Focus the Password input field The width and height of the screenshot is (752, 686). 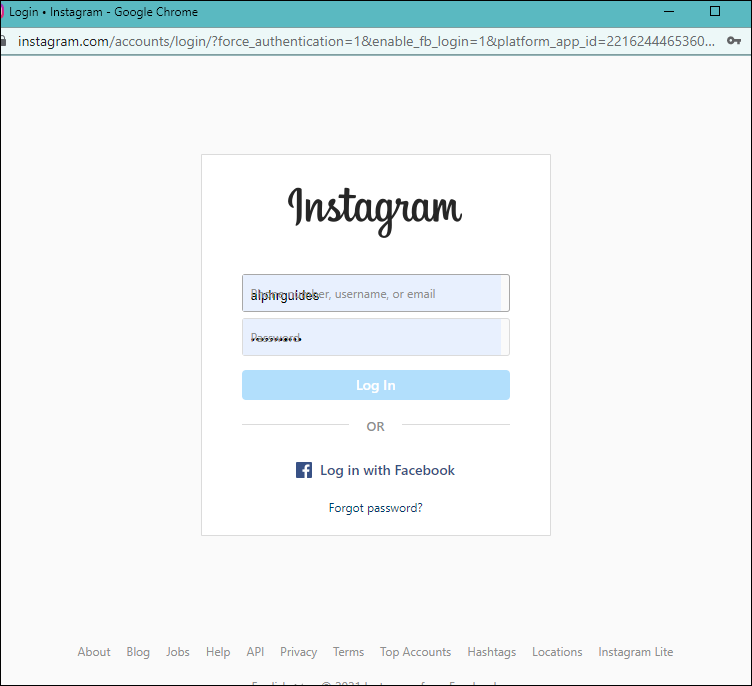pos(376,337)
